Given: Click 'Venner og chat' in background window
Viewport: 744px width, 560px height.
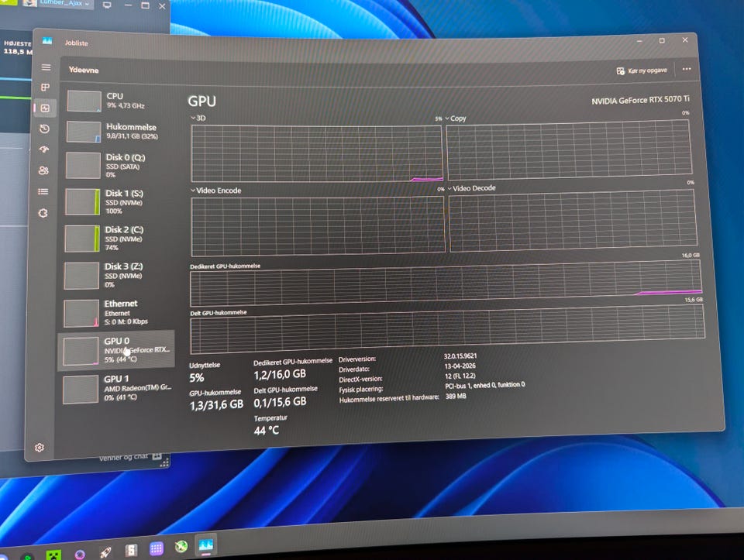Looking at the screenshot, I should point(123,457).
